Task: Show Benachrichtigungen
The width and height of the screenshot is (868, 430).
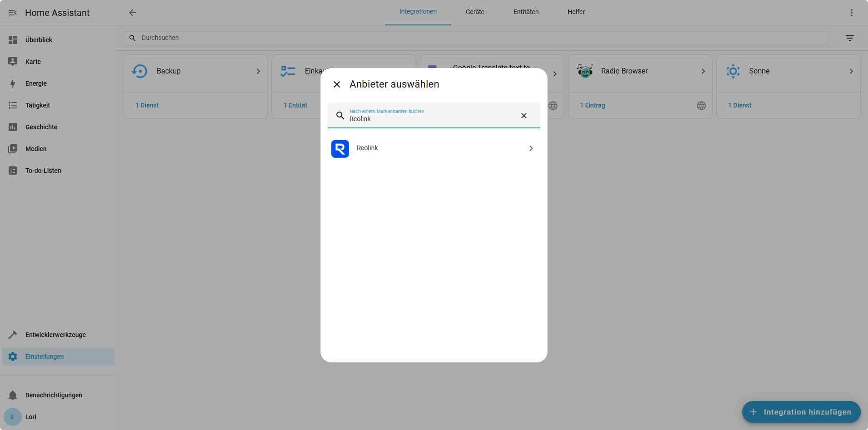Action: (58, 395)
